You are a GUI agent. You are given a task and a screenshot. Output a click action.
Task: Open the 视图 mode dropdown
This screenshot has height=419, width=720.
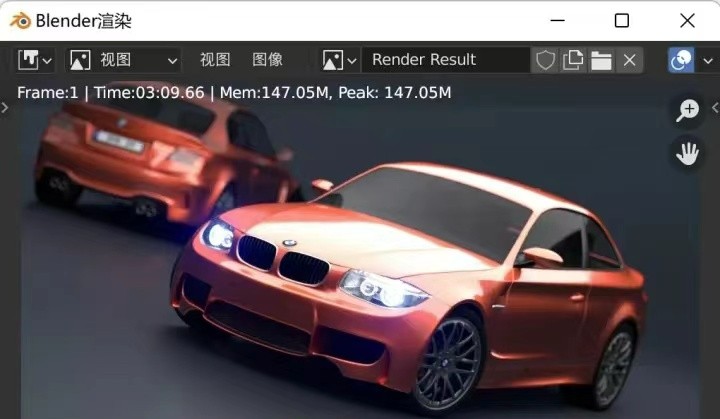tap(123, 60)
